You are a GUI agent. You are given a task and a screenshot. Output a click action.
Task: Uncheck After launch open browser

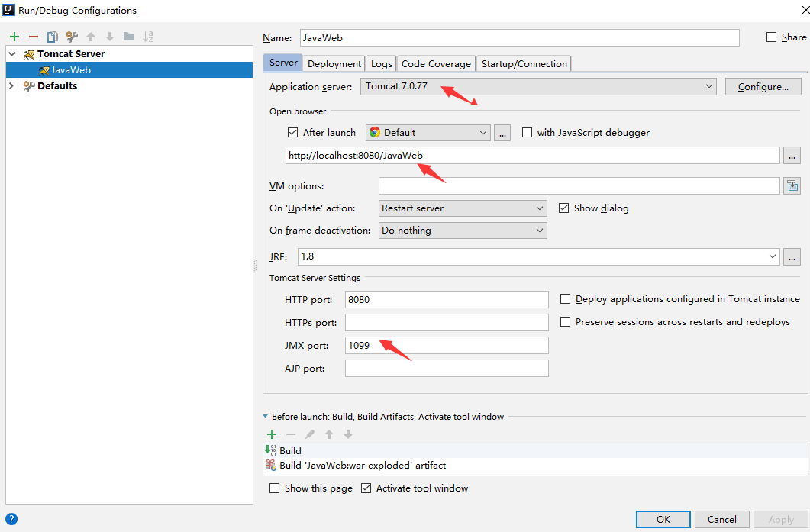293,133
